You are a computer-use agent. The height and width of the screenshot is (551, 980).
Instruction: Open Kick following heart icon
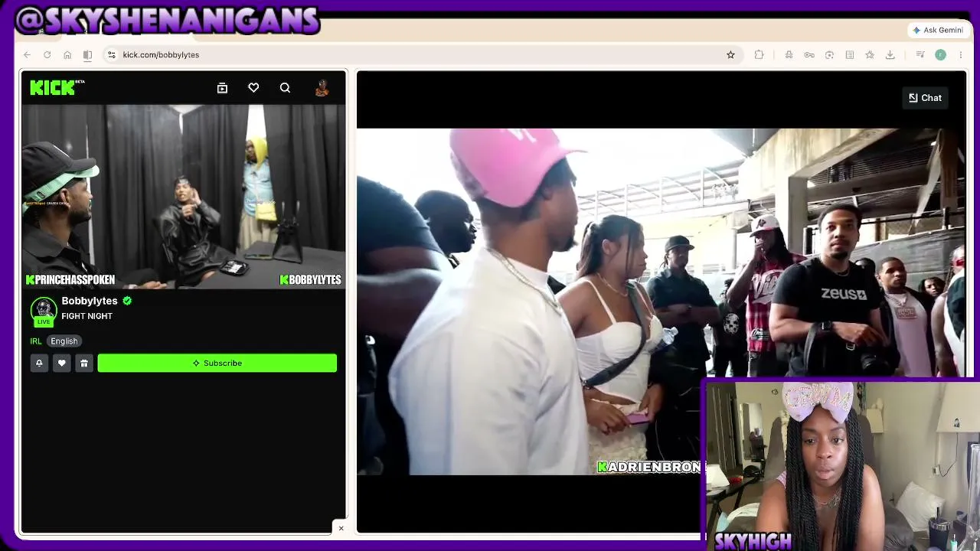tap(253, 88)
